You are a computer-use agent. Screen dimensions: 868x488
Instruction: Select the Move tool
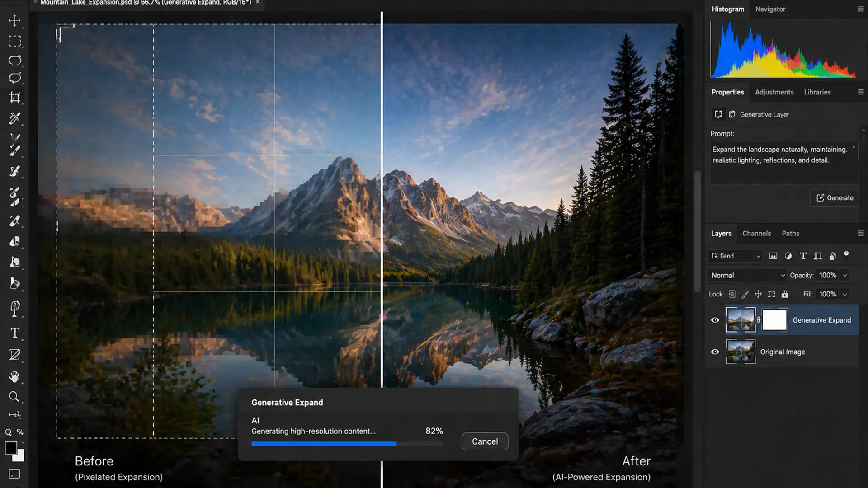point(15,21)
